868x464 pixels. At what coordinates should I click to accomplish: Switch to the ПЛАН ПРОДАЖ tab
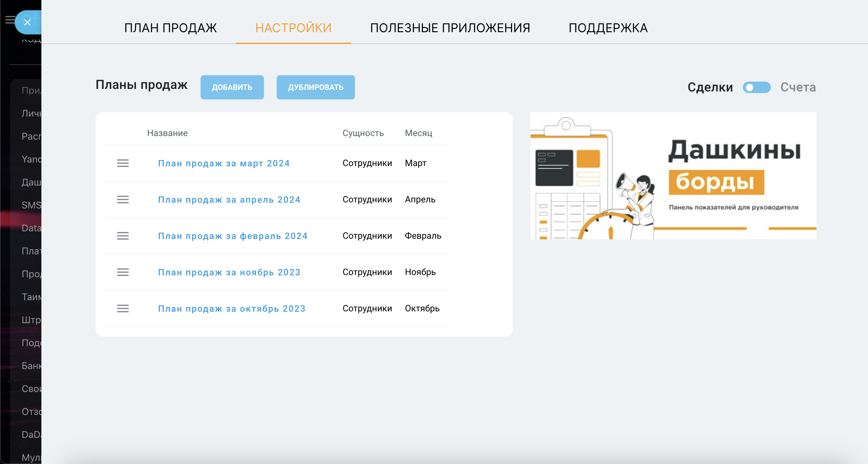(170, 28)
